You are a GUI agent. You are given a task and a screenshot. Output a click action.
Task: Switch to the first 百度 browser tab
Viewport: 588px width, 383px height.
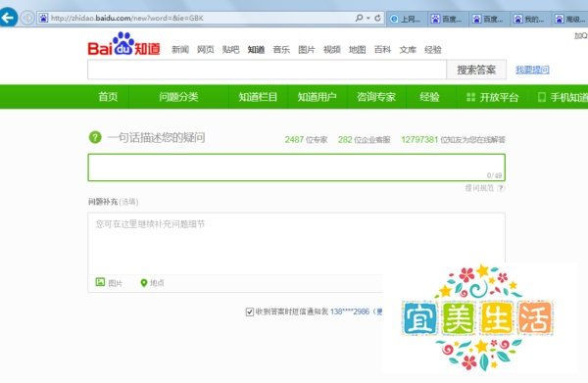click(448, 19)
